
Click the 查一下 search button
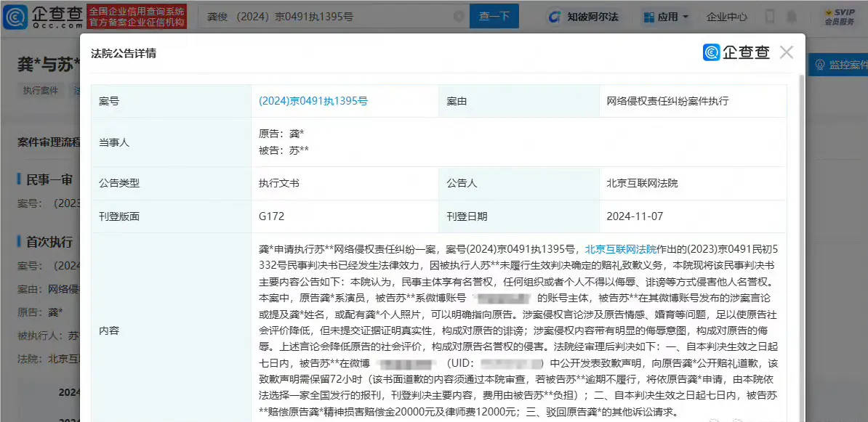(494, 16)
